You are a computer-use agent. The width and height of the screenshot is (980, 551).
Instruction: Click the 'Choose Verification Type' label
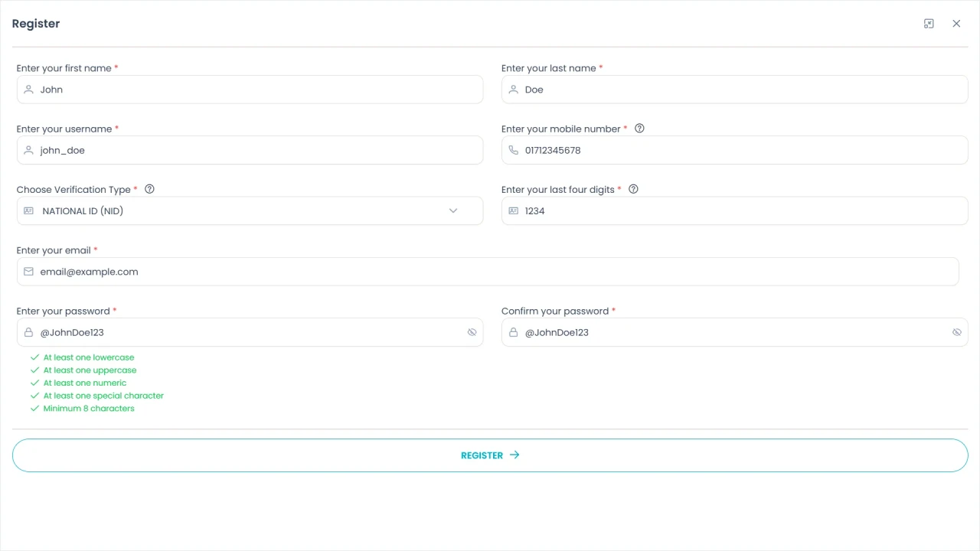coord(73,190)
